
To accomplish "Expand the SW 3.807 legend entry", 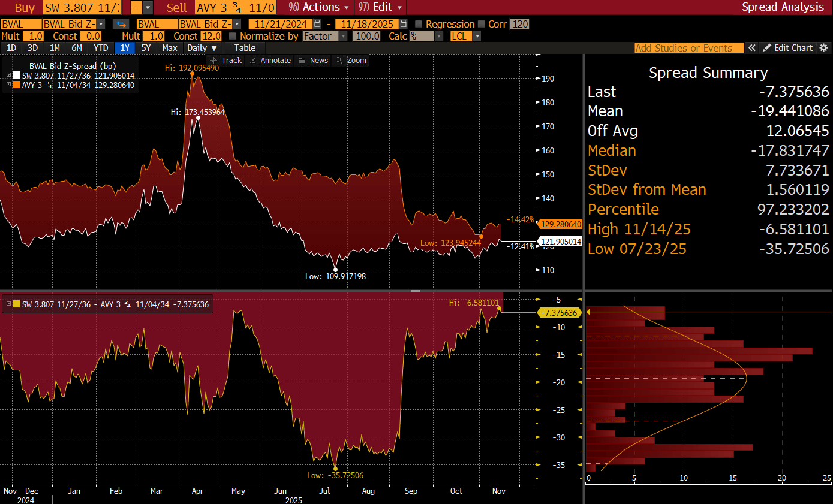I will pos(9,76).
